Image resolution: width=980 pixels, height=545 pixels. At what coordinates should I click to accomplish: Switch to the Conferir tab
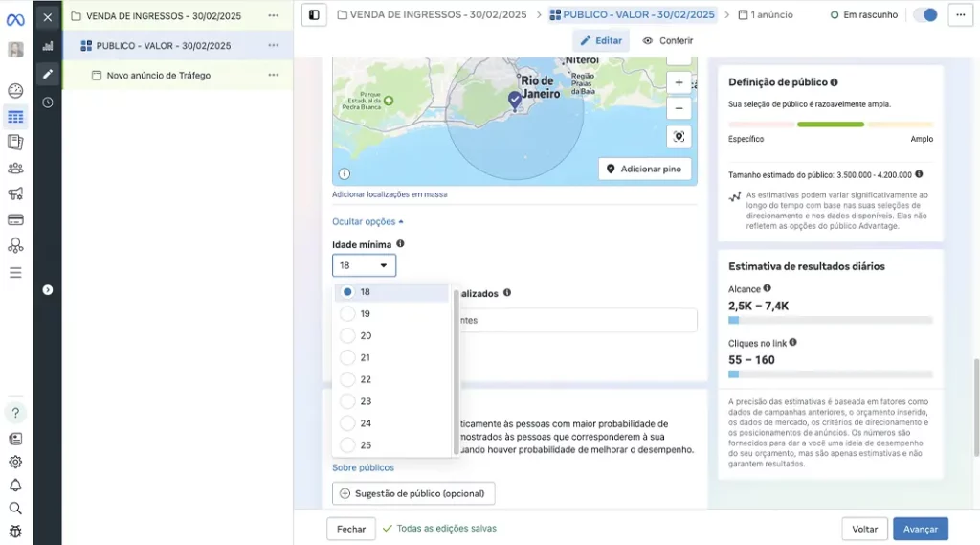pos(668,41)
